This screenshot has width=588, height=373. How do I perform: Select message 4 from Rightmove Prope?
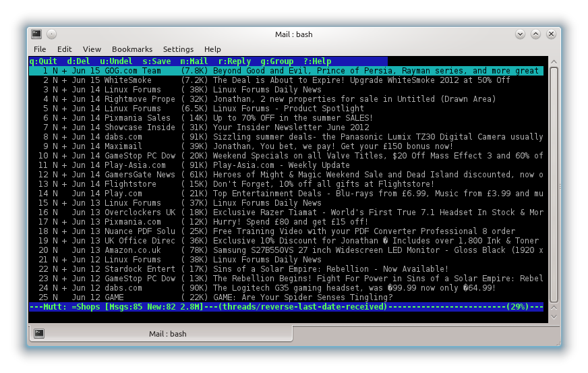coord(286,99)
